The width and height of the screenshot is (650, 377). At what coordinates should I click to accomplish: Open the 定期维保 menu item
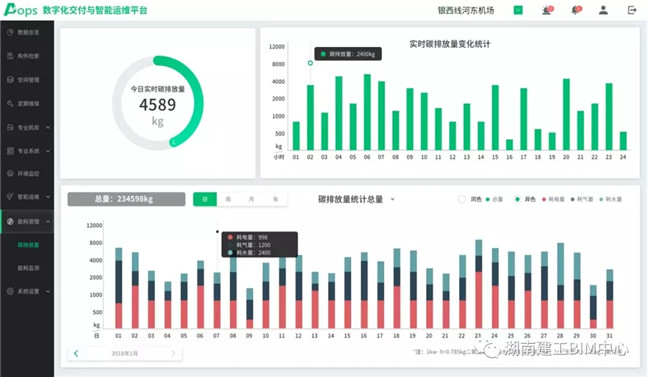click(x=28, y=103)
